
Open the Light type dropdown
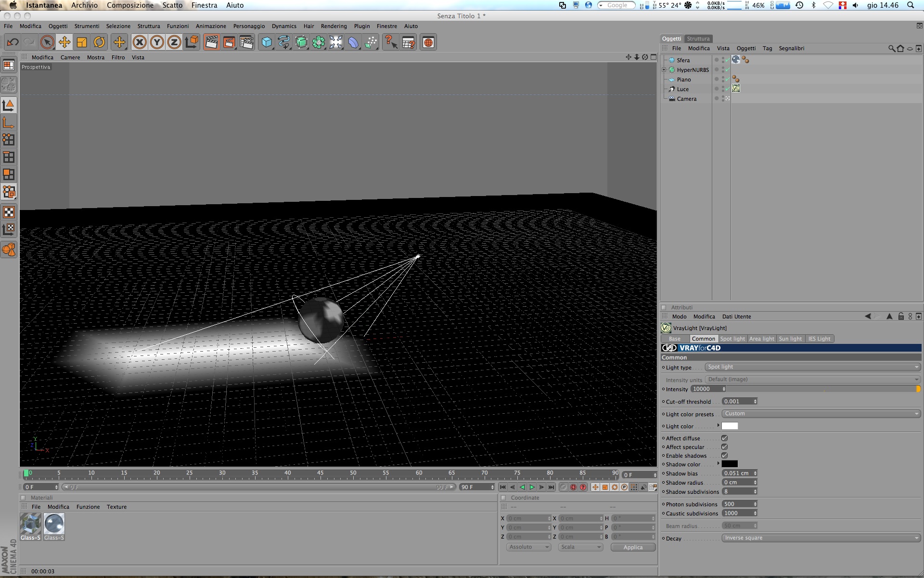pyautogui.click(x=812, y=367)
